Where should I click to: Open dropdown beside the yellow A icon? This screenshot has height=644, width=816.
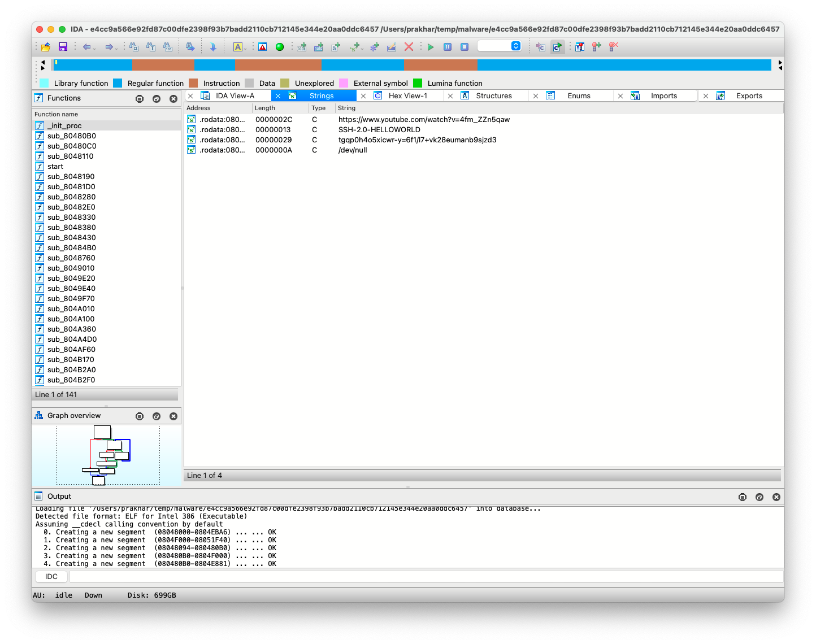[245, 48]
